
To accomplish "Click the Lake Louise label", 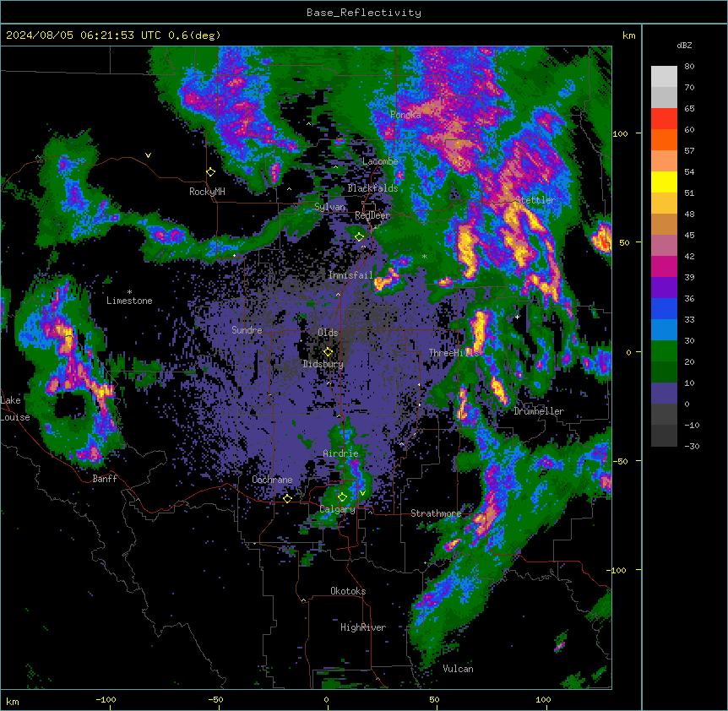I will 15,409.
